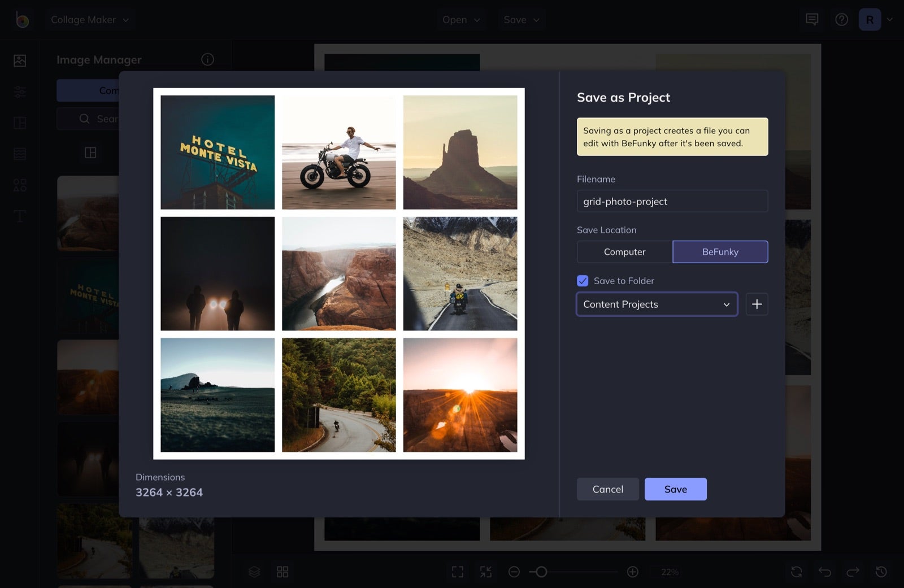Open the Image Manager panel
This screenshot has height=588, width=904.
(x=19, y=60)
